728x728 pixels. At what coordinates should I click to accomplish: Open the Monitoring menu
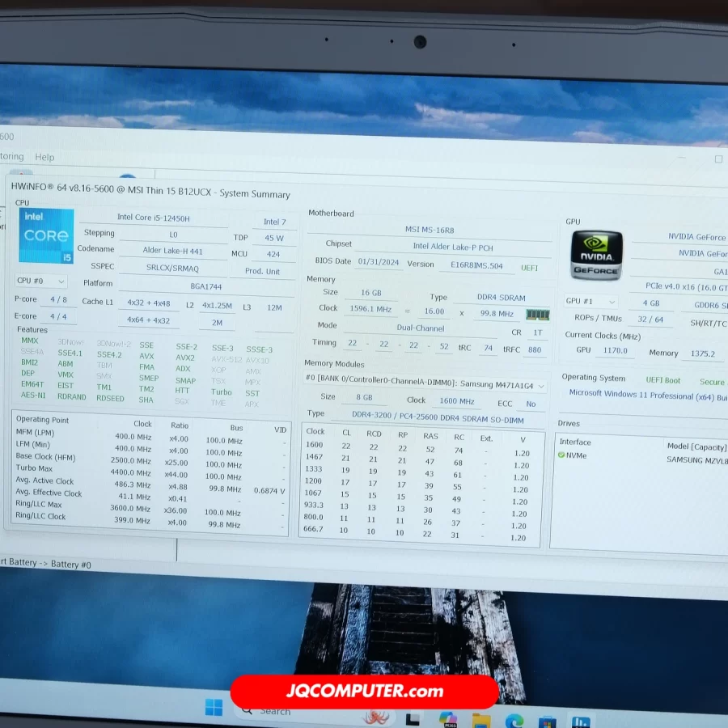(11, 156)
